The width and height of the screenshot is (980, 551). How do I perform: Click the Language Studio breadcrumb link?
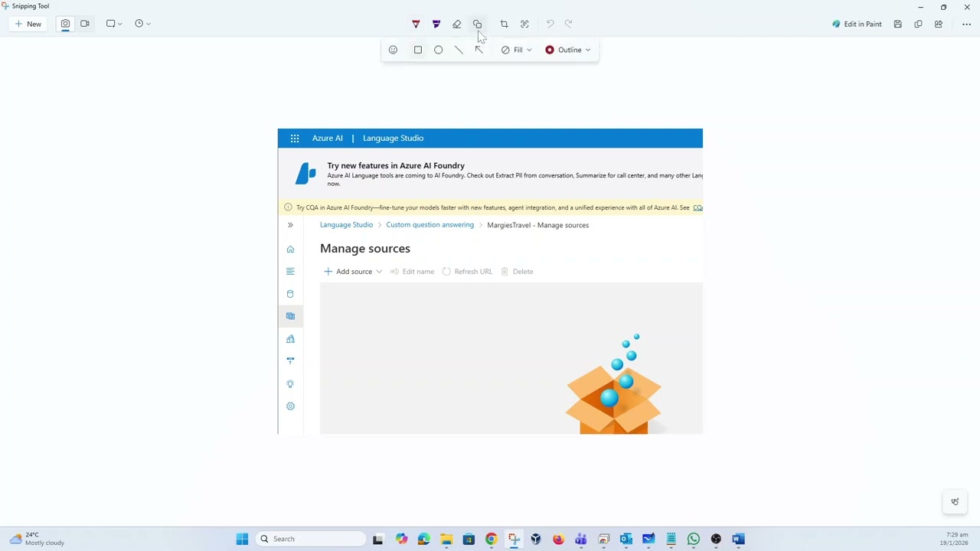pyautogui.click(x=346, y=225)
